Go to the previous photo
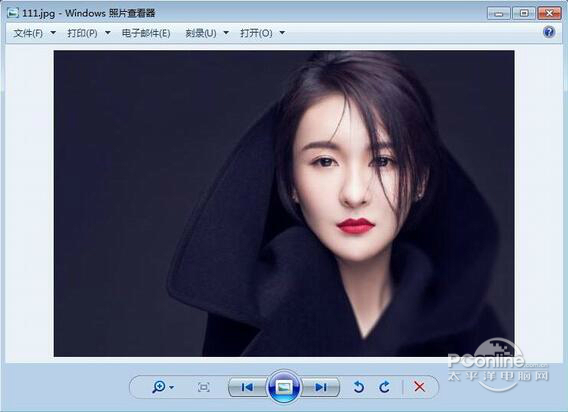 (247, 387)
